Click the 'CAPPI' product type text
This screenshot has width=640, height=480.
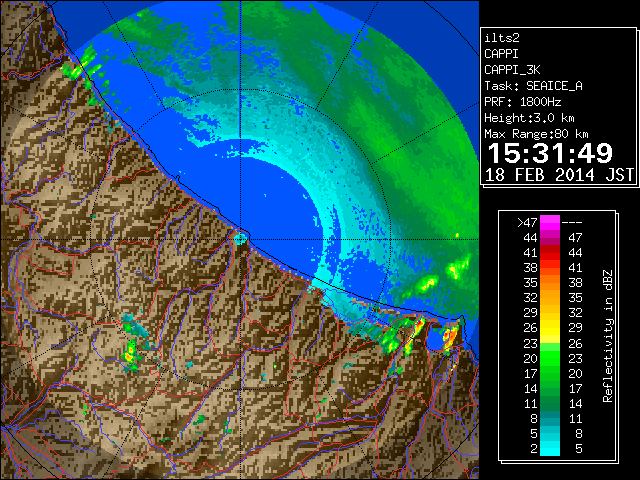501,54
